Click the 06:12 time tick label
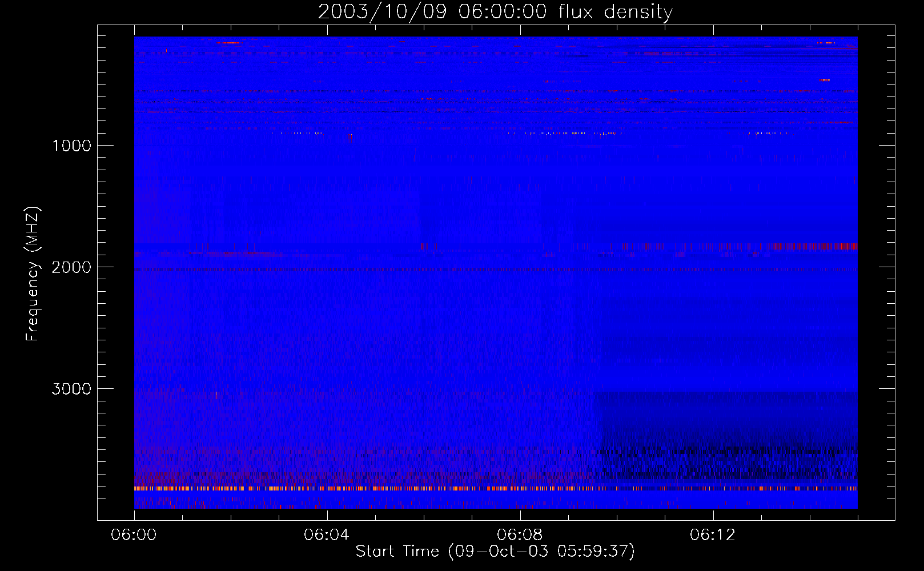Viewport: 924px width, 571px height. (713, 535)
